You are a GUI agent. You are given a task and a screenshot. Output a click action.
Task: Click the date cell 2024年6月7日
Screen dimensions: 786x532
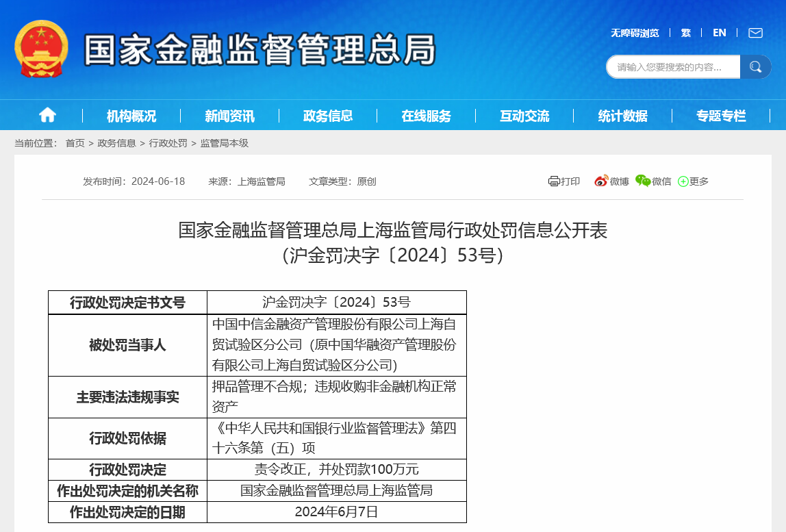[x=337, y=512]
